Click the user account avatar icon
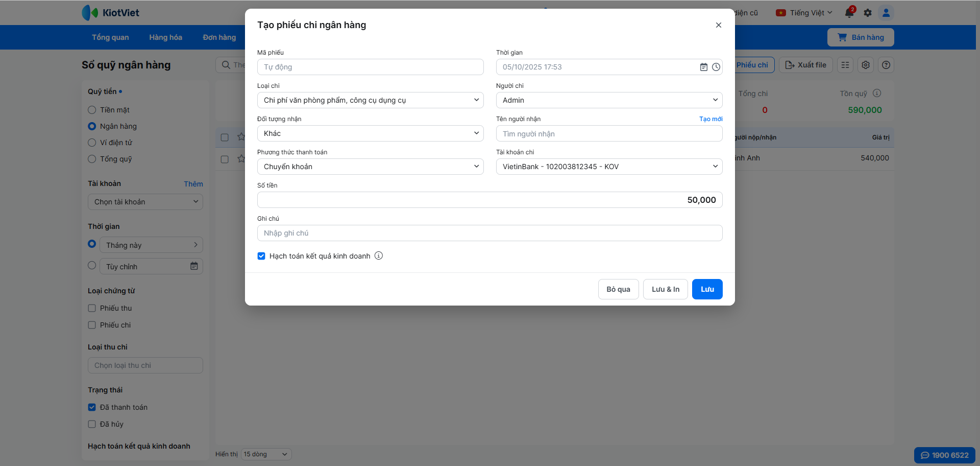The height and width of the screenshot is (466, 980). tap(886, 13)
